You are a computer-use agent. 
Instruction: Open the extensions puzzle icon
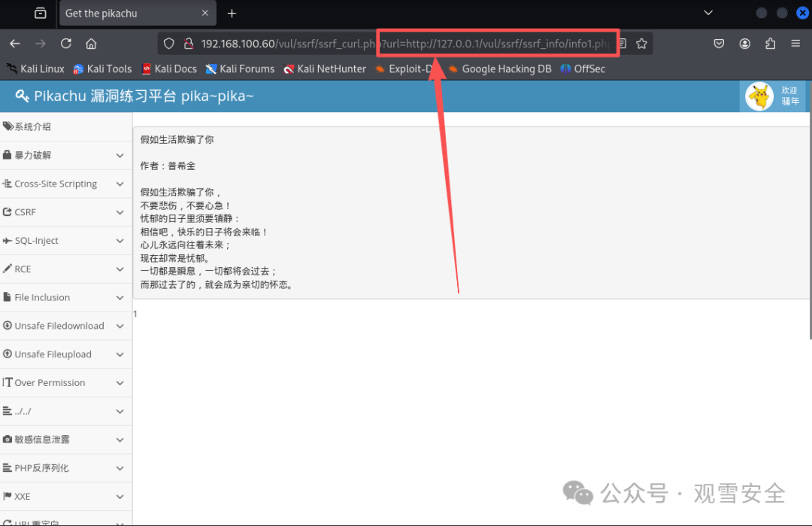click(x=770, y=44)
